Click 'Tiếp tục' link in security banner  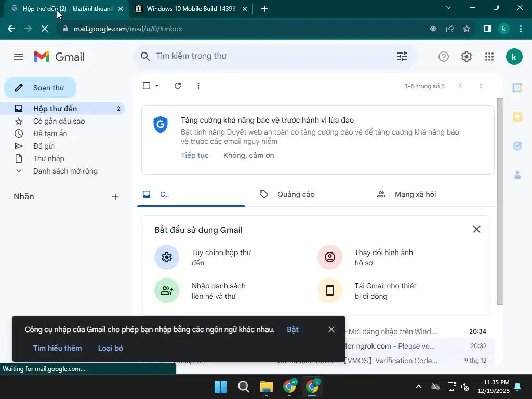coord(195,155)
